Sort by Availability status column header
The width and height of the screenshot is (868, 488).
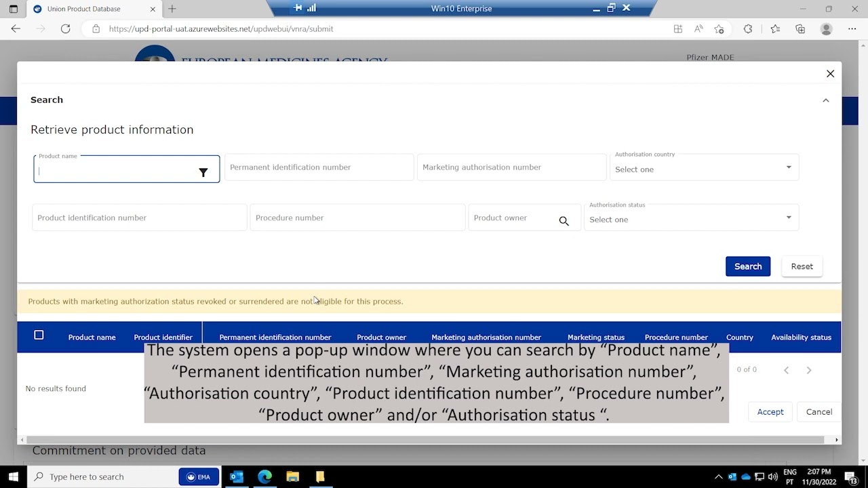(801, 337)
